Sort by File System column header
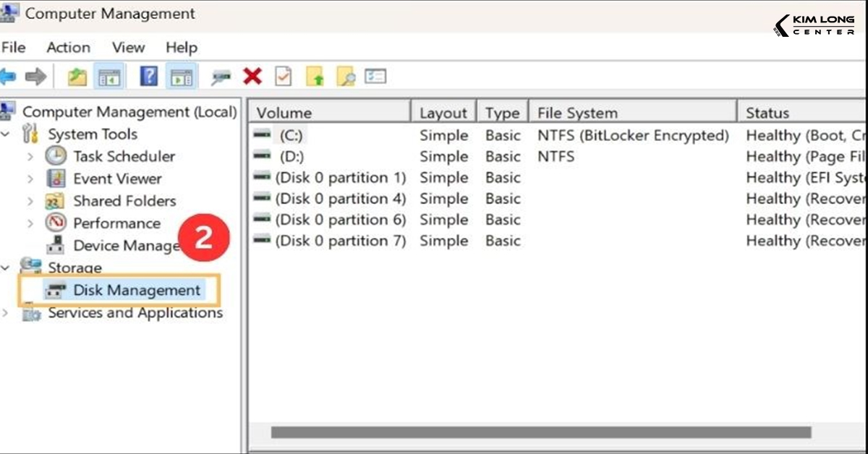 (576, 113)
